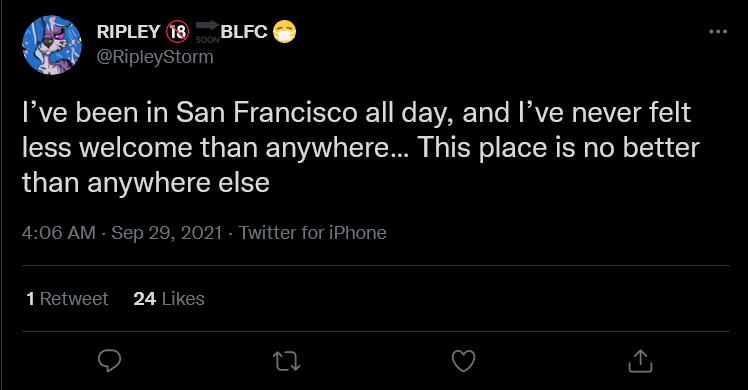This screenshot has height=390, width=748.
Task: Open RipleyStorm's profile avatar
Action: [x=52, y=45]
